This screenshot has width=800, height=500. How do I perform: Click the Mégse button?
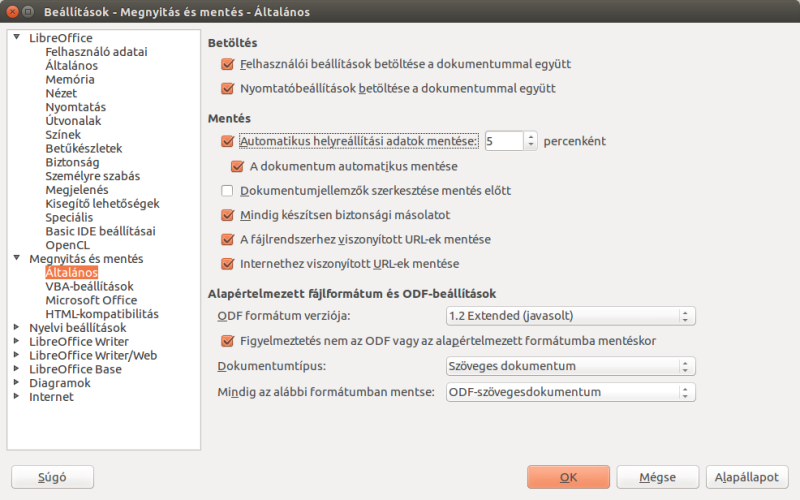pyautogui.click(x=658, y=477)
